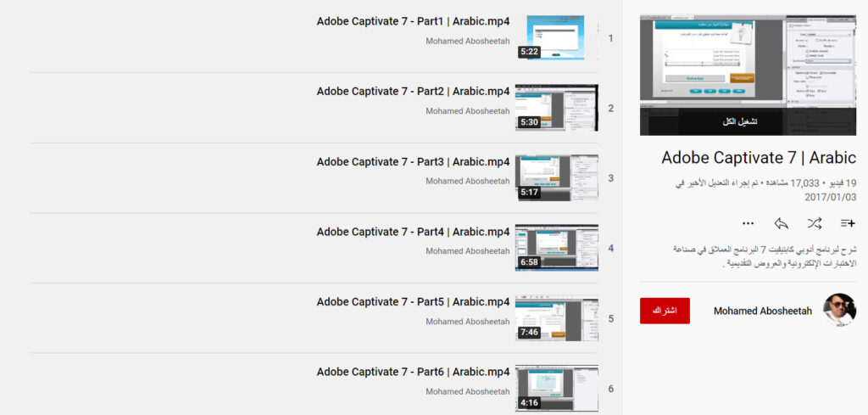
Task: Click the Part2 thumbnail showing 5:30
Action: pos(556,108)
